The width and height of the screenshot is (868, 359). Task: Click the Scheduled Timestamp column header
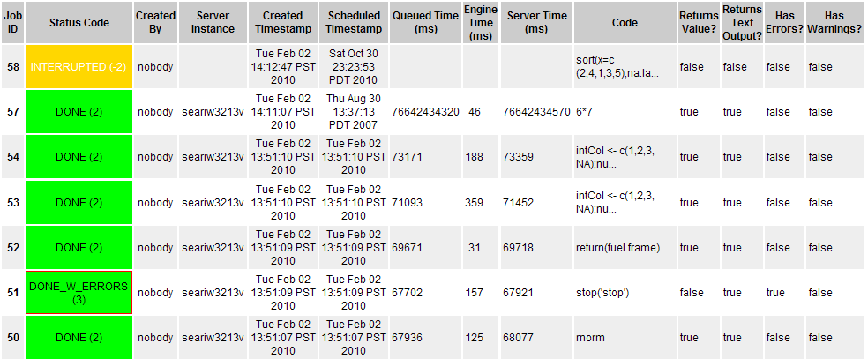(354, 22)
